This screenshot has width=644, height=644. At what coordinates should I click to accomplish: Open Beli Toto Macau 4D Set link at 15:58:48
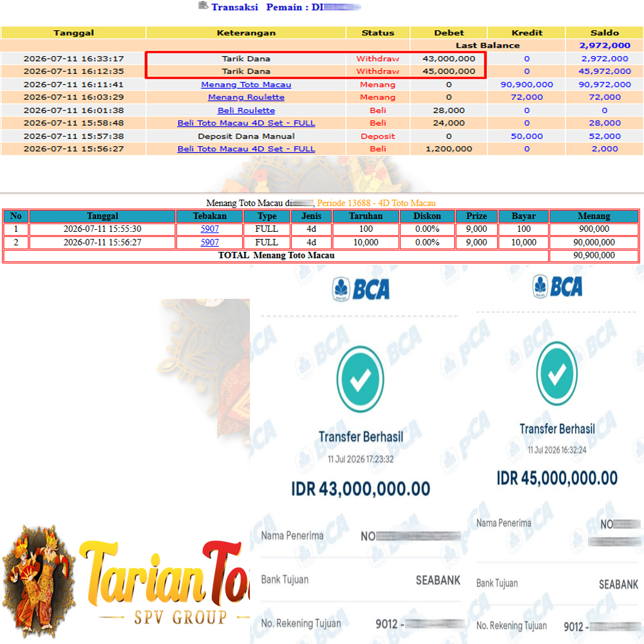tap(246, 123)
